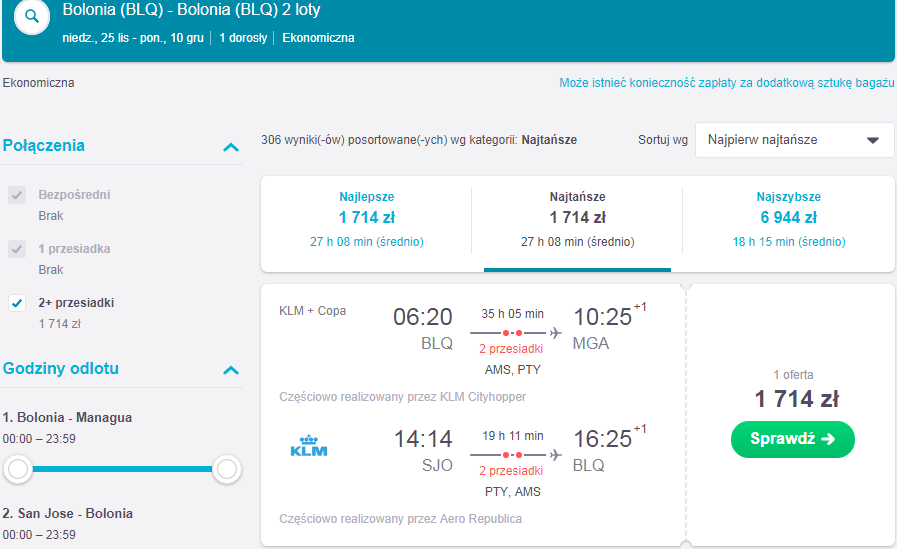
Task: Click the arrow icon on the Sprawdź button
Action: [828, 439]
